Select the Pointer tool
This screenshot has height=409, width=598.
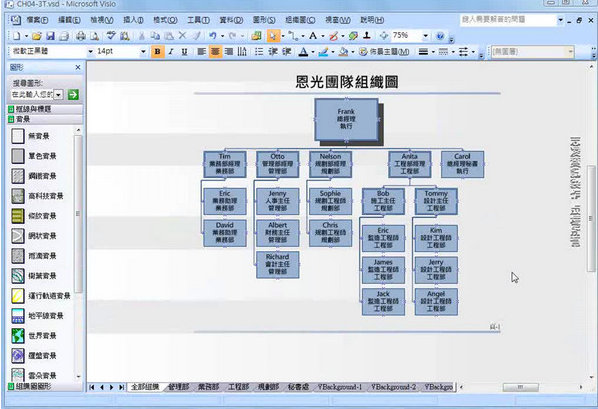pos(273,36)
